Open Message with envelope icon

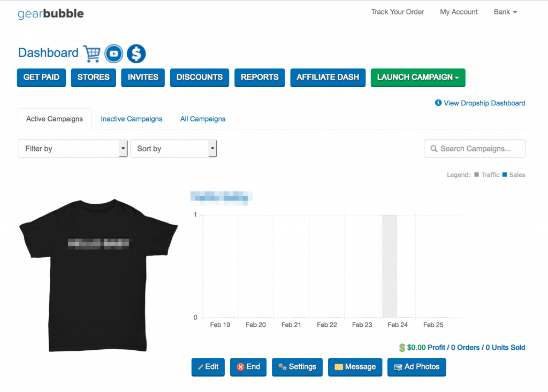click(x=355, y=367)
